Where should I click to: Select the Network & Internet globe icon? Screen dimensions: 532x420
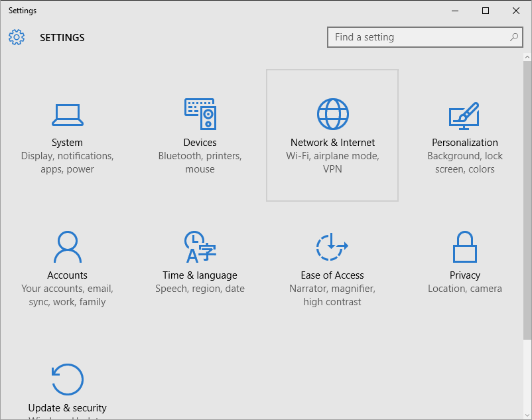click(332, 114)
